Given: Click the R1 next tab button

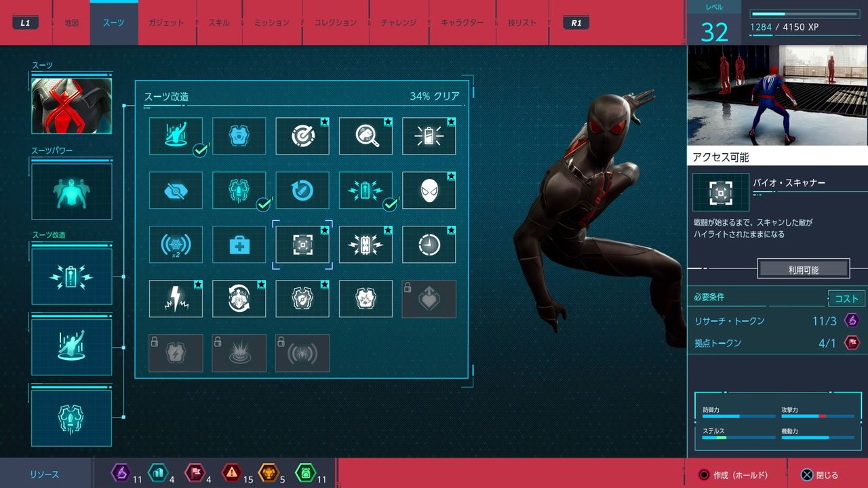Looking at the screenshot, I should pyautogui.click(x=576, y=22).
